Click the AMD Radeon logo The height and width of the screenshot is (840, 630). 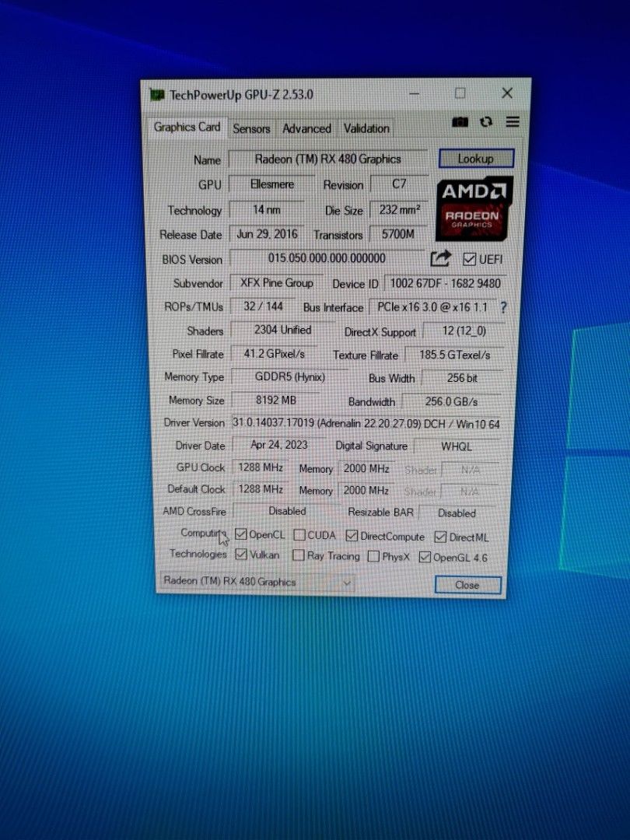pyautogui.click(x=474, y=208)
